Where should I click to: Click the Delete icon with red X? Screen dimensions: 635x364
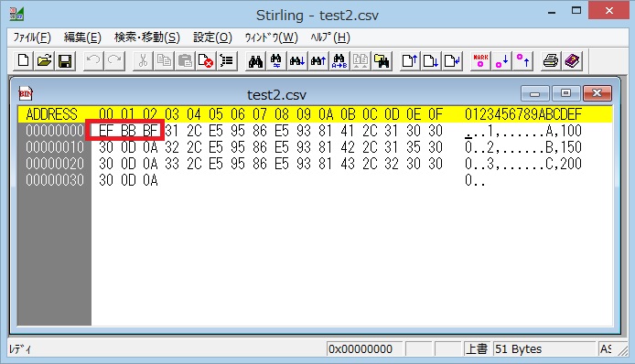tap(206, 61)
